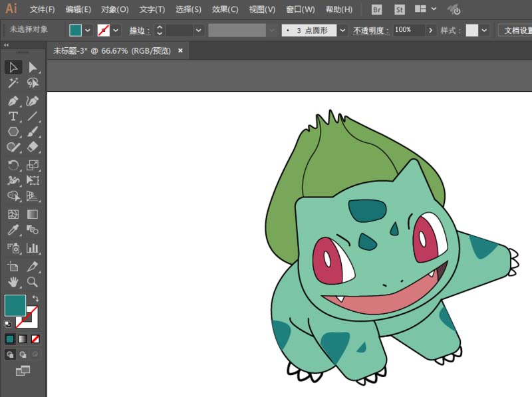Pick the Zoom magnifier tool
This screenshot has width=532, height=397.
pos(33,282)
